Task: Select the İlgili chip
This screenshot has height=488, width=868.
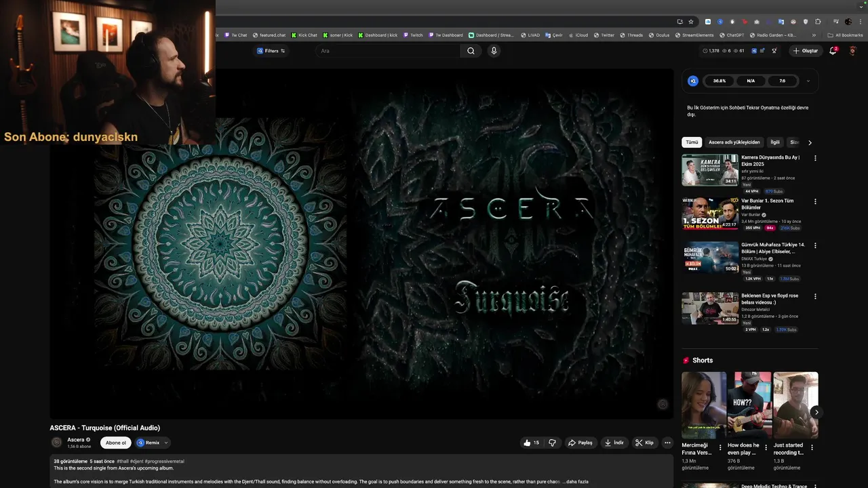Action: click(x=775, y=142)
